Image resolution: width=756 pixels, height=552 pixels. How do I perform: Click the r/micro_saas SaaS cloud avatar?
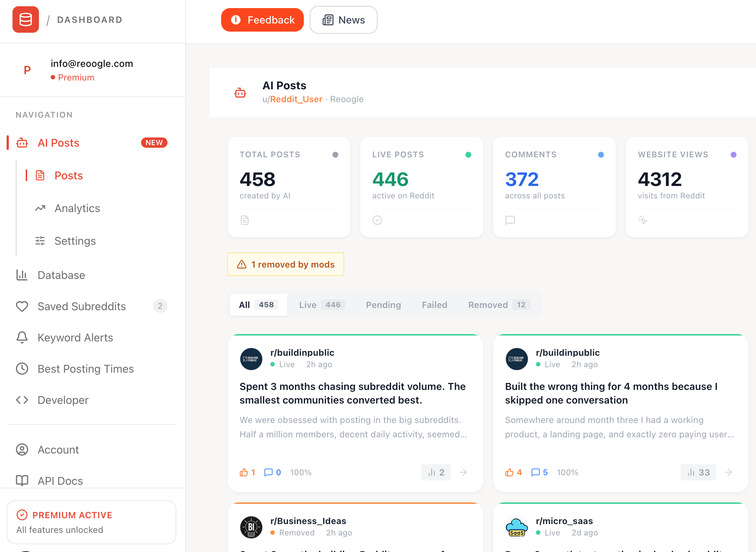517,527
